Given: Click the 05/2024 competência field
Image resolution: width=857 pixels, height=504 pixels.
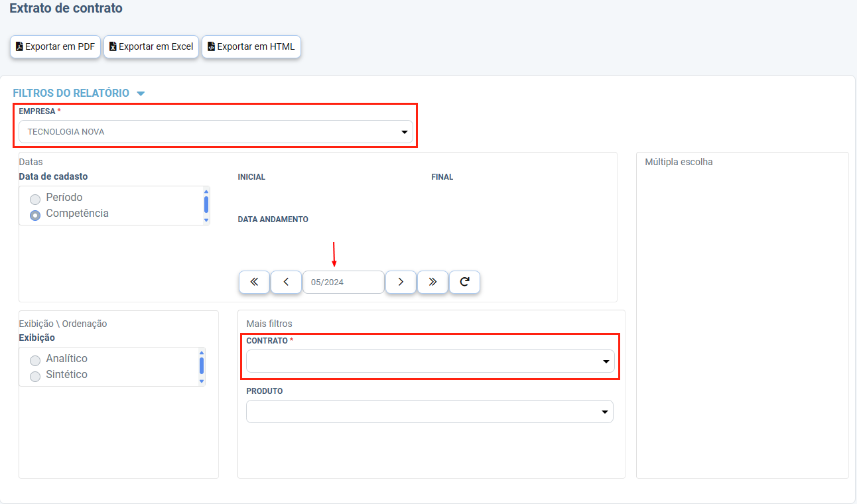Looking at the screenshot, I should tap(344, 282).
